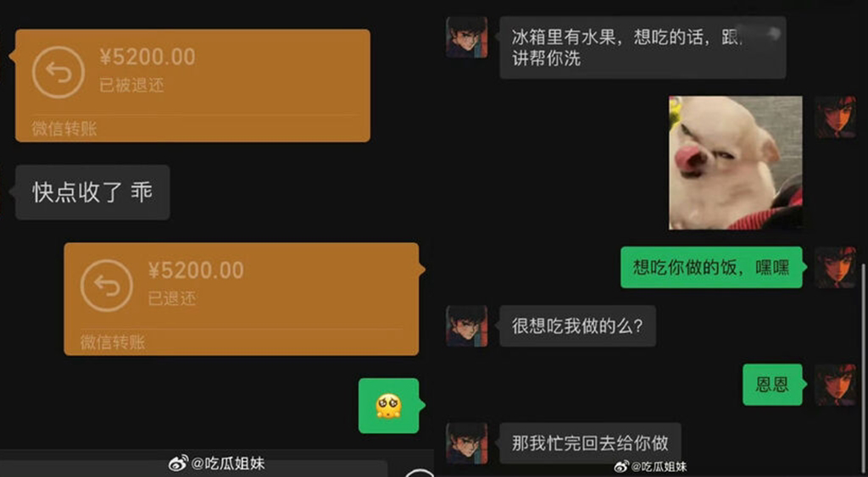Click avatar next to 恩恩 reply
Screen dimensions: 868x477
pos(835,385)
